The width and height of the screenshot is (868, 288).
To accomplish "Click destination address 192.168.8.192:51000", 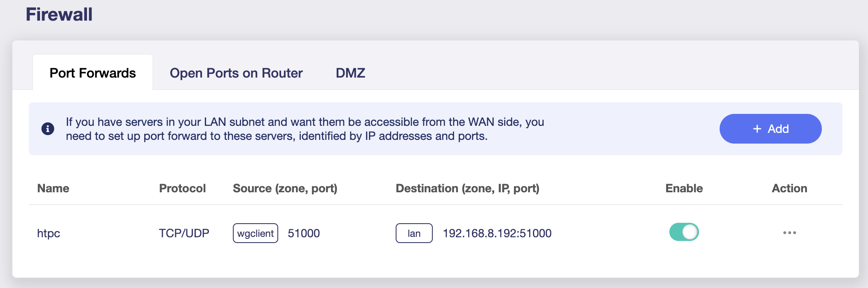I will (497, 233).
